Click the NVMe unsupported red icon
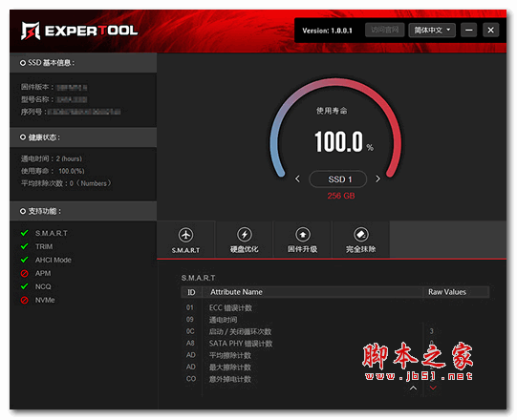The width and height of the screenshot is (517, 420). 25,300
